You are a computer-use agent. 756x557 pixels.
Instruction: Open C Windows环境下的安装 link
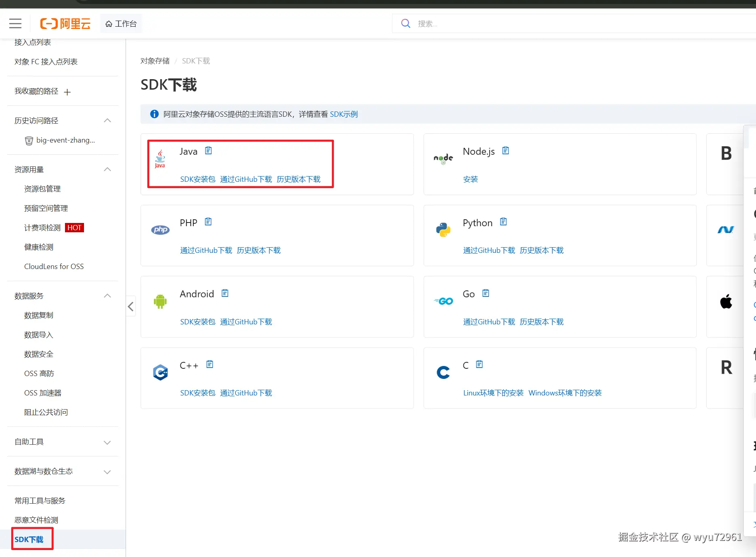tap(565, 393)
